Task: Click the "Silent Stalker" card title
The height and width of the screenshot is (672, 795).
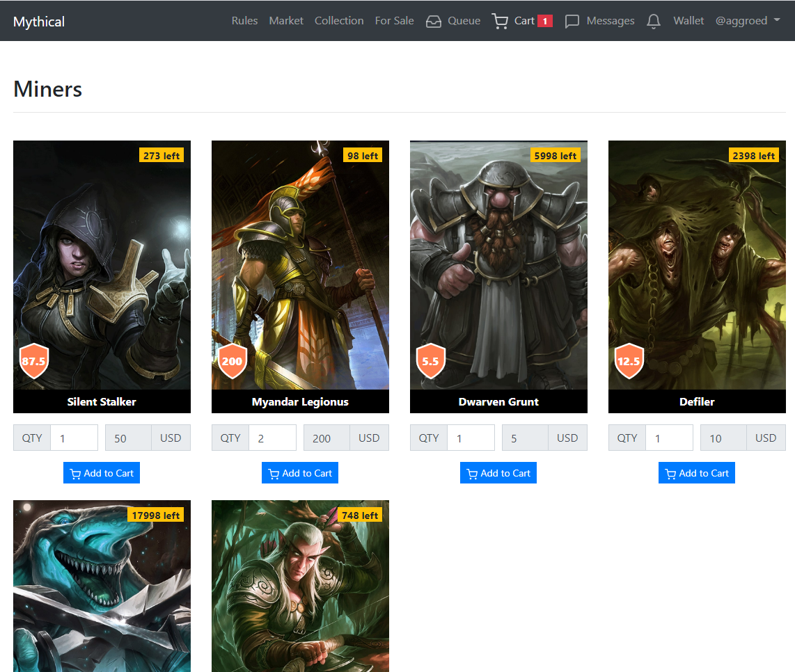Action: click(102, 402)
